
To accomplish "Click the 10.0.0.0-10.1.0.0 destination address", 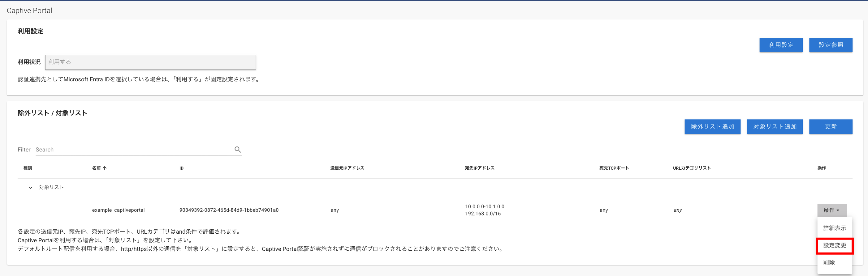I will pos(485,207).
